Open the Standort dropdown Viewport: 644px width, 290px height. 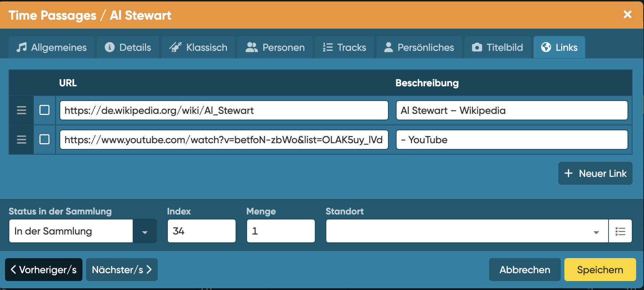467,231
